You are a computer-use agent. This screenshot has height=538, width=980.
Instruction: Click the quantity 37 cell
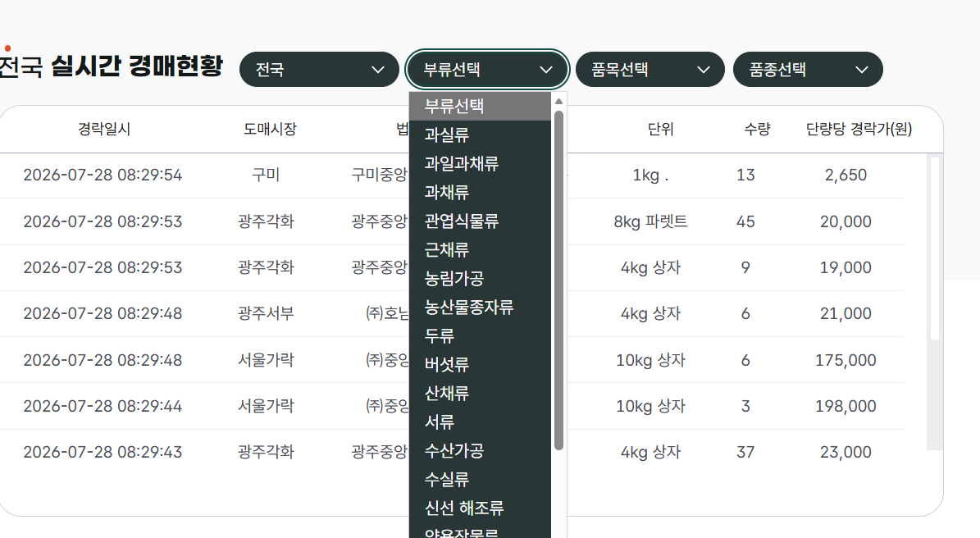[x=745, y=453]
